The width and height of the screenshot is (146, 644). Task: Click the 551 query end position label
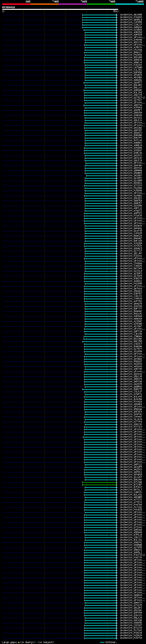pos(115,11)
